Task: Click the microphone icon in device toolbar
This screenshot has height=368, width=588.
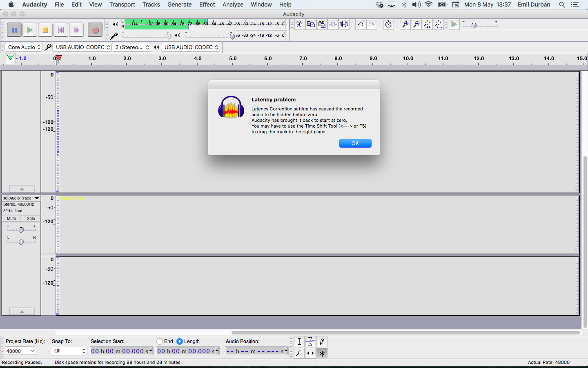Action: point(48,47)
